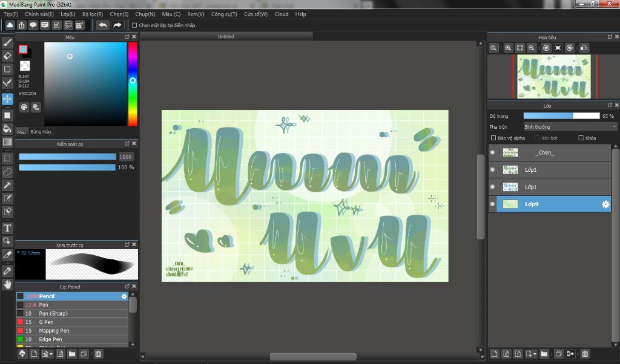
Task: Select the Edge Pen brush
Action: [72, 340]
